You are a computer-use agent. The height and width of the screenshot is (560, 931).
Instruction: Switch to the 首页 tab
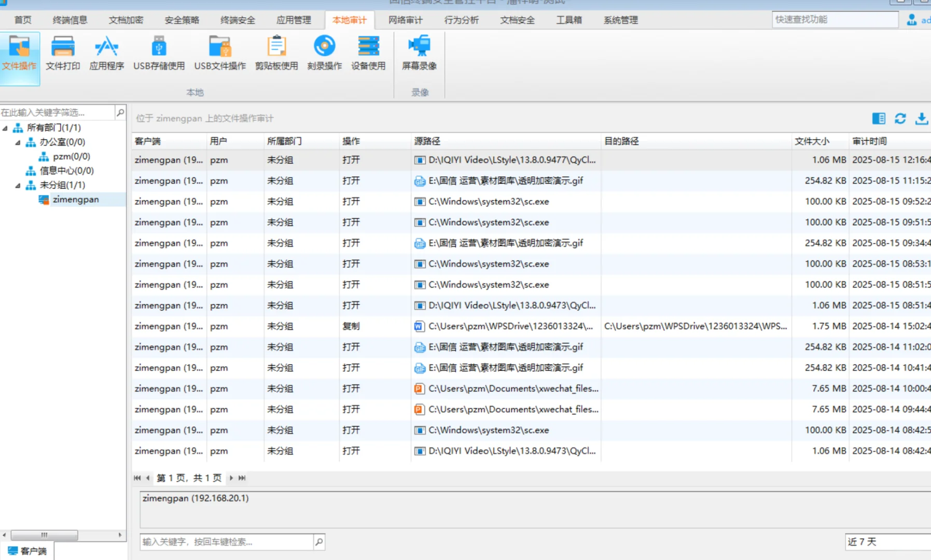coord(23,20)
